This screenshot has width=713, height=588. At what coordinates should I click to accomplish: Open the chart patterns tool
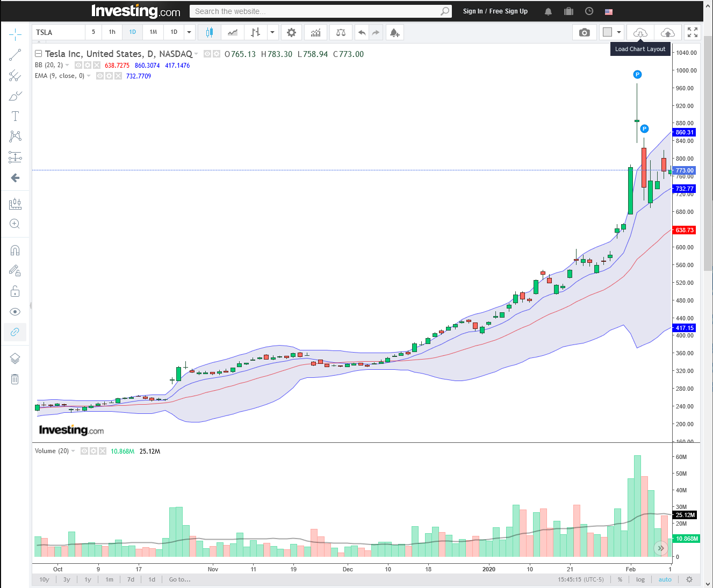pyautogui.click(x=15, y=137)
